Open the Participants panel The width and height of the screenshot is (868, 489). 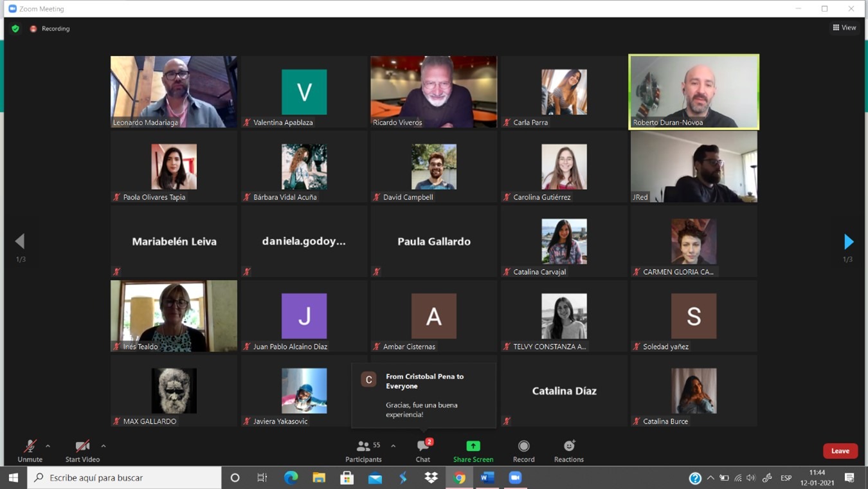click(363, 450)
